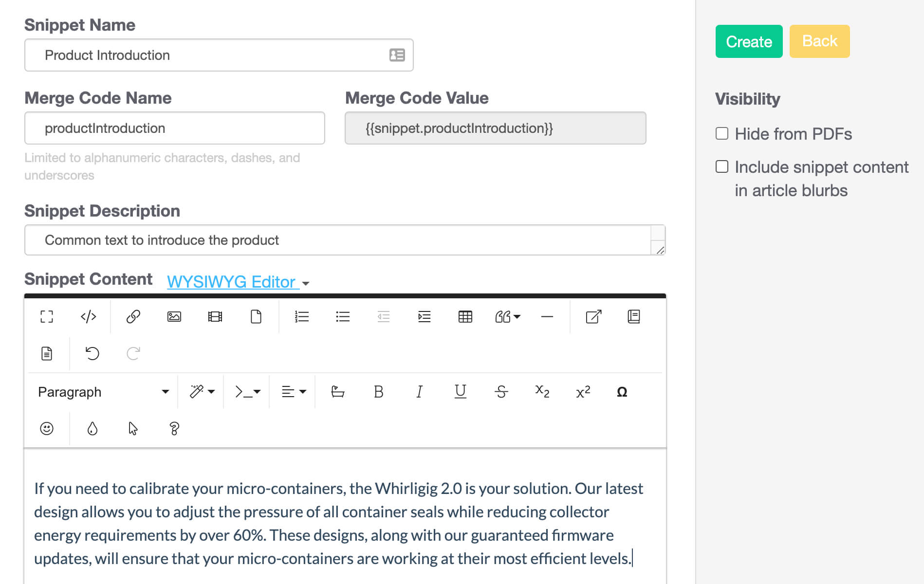Screen dimensions: 924x584
Task: Click the Insert Video icon
Action: (215, 317)
